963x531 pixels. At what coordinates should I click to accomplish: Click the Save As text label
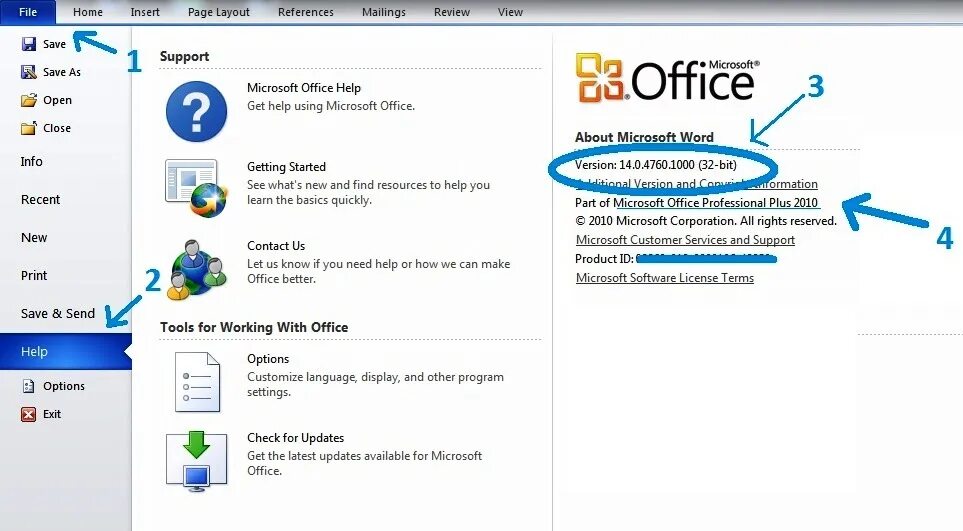coord(61,72)
